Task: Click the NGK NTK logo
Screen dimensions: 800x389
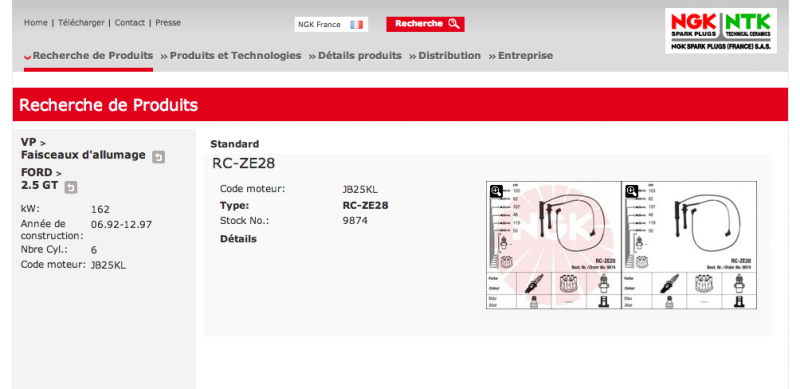Action: pos(721,30)
